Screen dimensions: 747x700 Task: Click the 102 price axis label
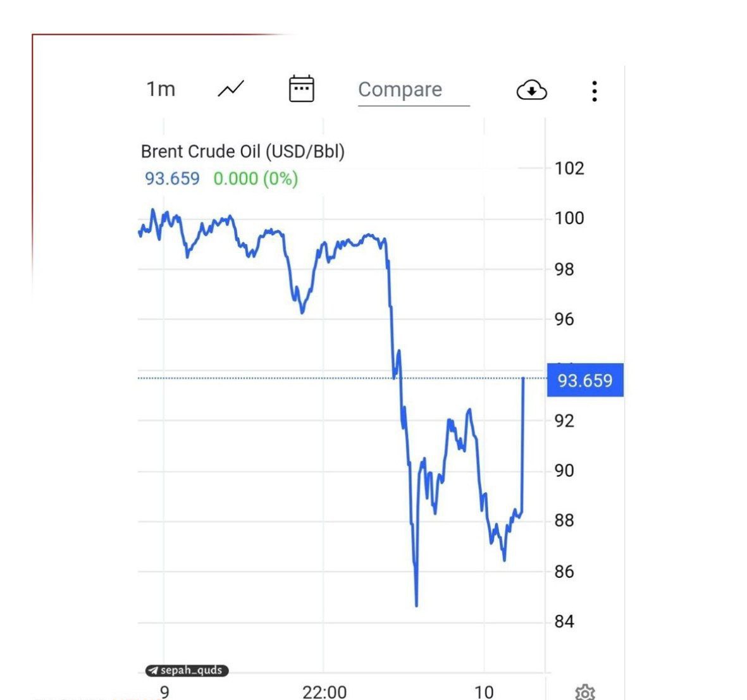(569, 168)
